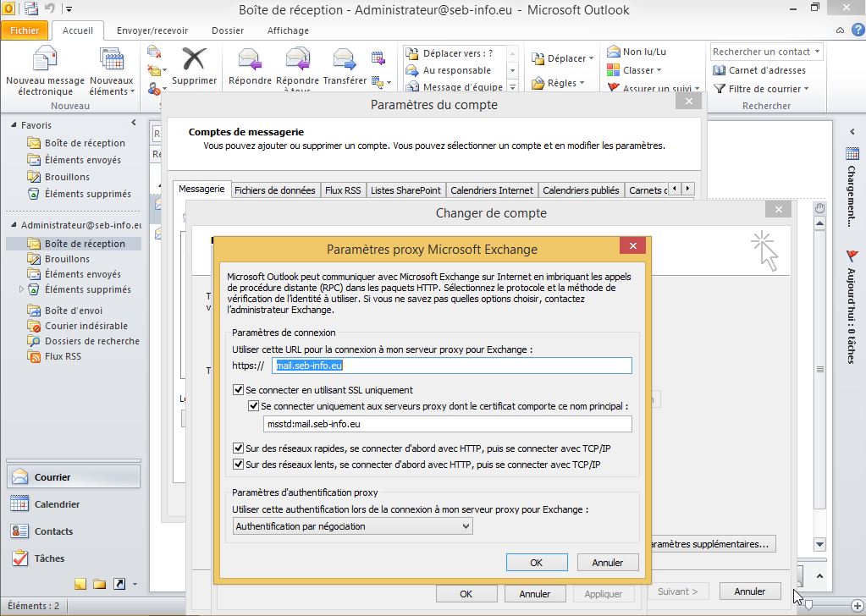The width and height of the screenshot is (866, 616).
Task: Switch to Tâches view
Action: [73, 558]
